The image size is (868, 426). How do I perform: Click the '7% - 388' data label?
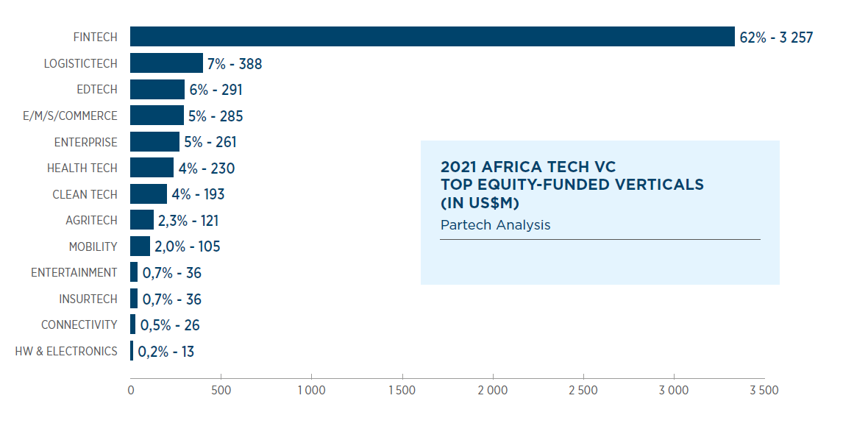click(235, 64)
